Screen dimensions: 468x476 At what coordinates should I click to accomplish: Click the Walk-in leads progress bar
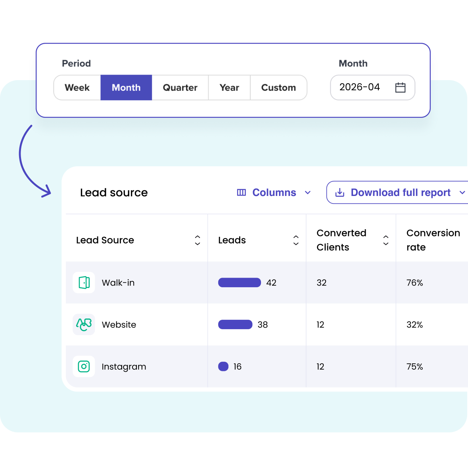coord(240,282)
